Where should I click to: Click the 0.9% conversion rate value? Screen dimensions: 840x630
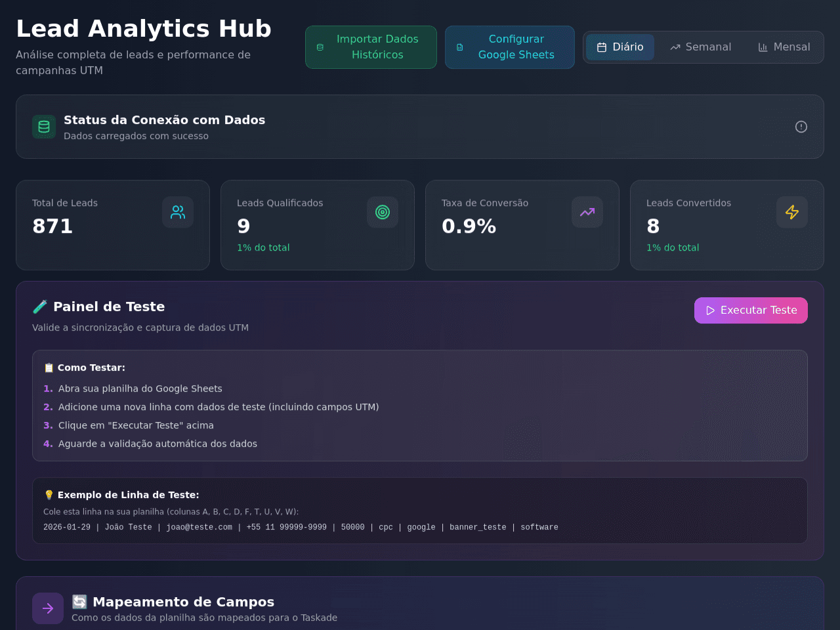pyautogui.click(x=469, y=226)
